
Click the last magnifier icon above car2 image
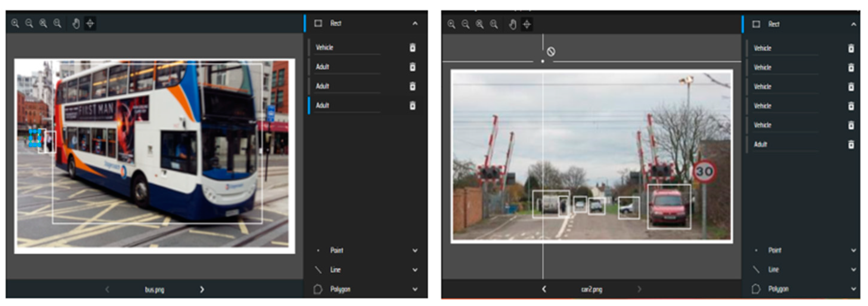tap(494, 24)
